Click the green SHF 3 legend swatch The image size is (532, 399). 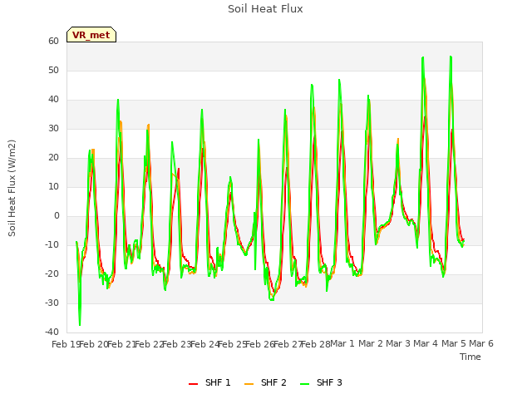(305, 384)
